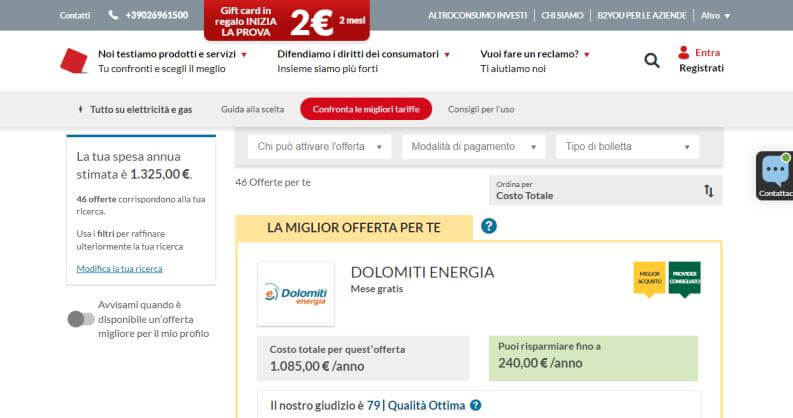Image resolution: width=793 pixels, height=418 pixels.
Task: Open Chi Siamo link
Action: coord(562,16)
